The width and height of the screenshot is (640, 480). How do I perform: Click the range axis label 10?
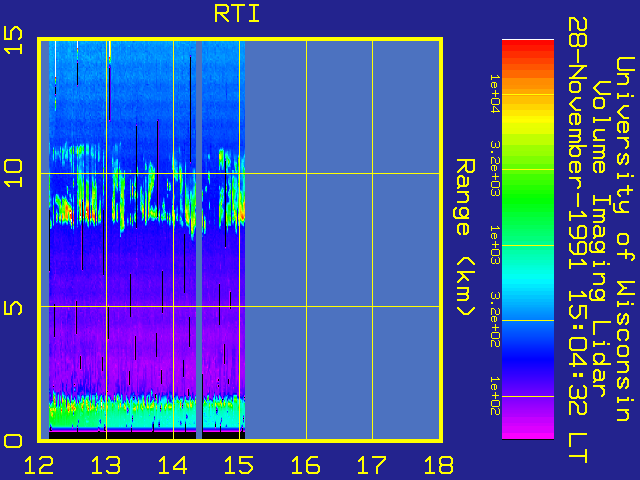click(x=13, y=173)
